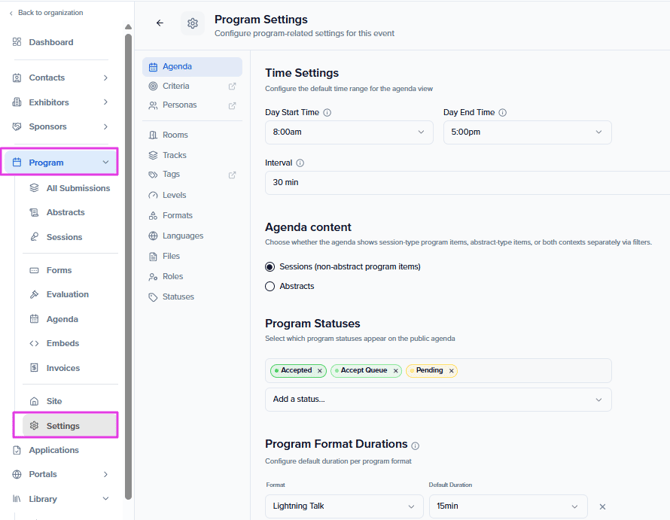Remove the Pending status tag
Viewport: 670px width, 520px height.
451,371
